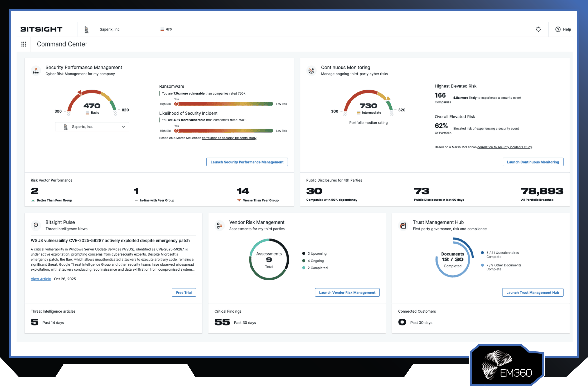
Task: Launch Vendor Risk Management
Action: (x=347, y=292)
